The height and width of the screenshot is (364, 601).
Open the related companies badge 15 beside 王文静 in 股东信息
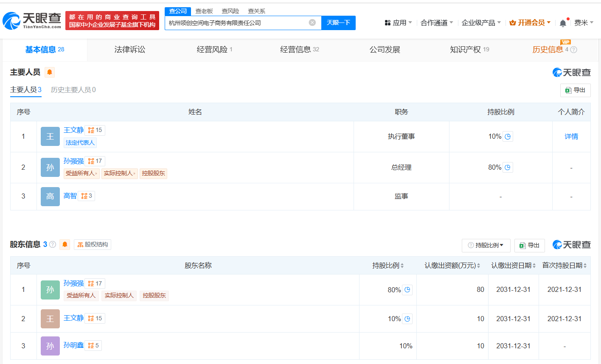tap(95, 318)
